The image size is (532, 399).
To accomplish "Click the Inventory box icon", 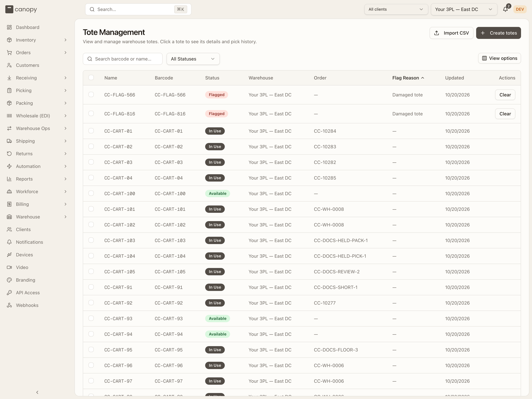I will coord(9,40).
